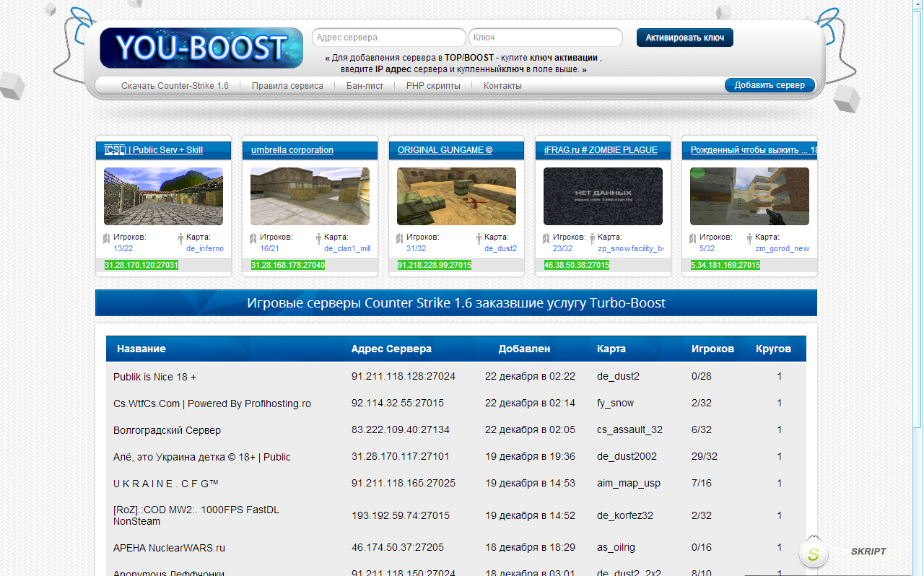Viewport: 924px width, 576px height.
Task: Open the ORIGINAL GUNGAME server link
Action: pyautogui.click(x=445, y=150)
